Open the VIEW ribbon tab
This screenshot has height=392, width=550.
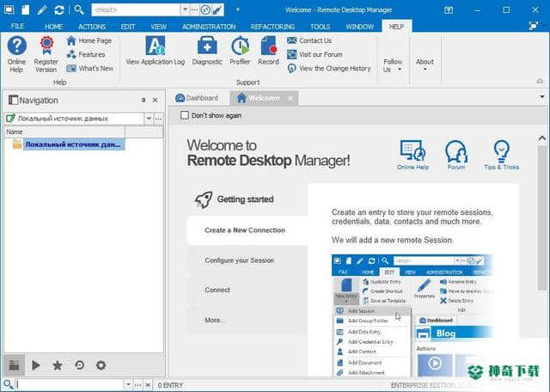158,27
